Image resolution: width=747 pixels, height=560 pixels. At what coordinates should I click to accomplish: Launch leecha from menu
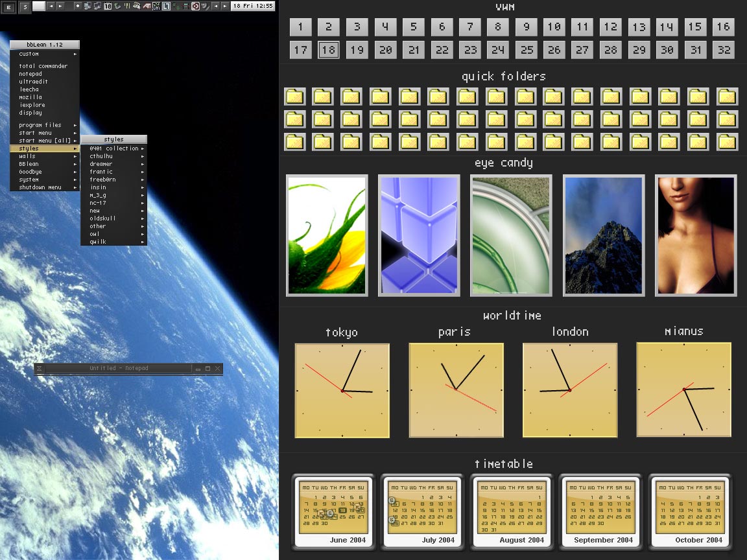45,89
